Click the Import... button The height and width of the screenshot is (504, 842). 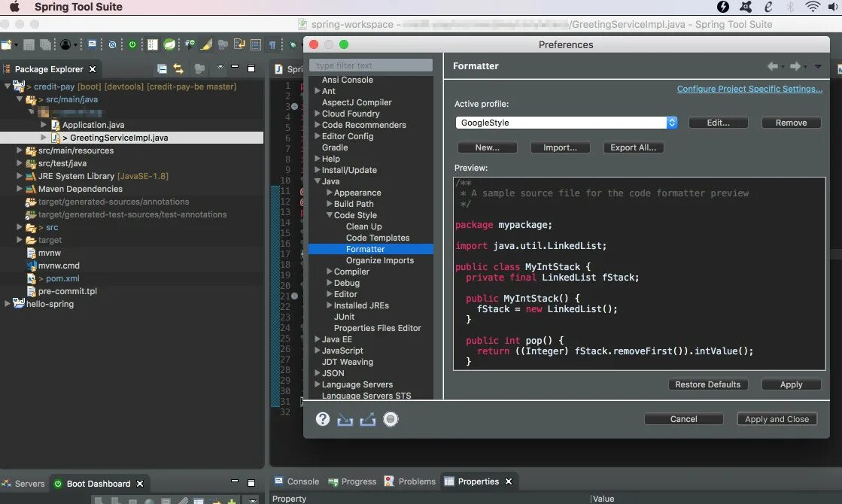point(560,147)
